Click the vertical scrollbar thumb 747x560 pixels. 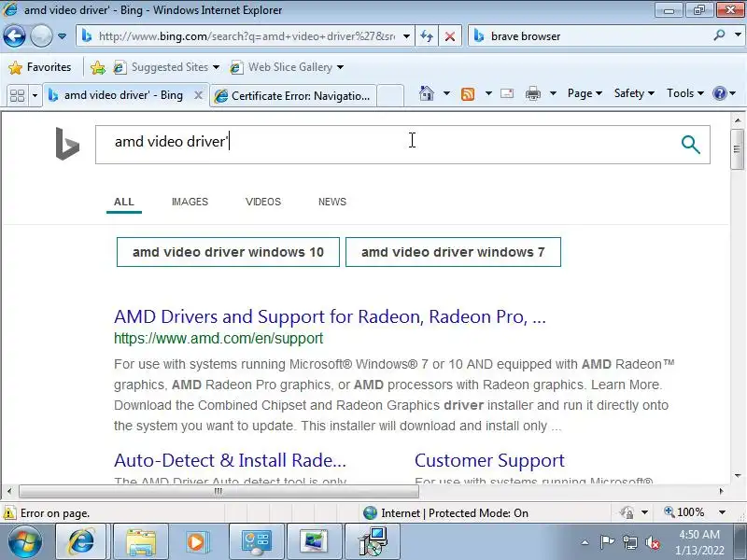tap(737, 149)
